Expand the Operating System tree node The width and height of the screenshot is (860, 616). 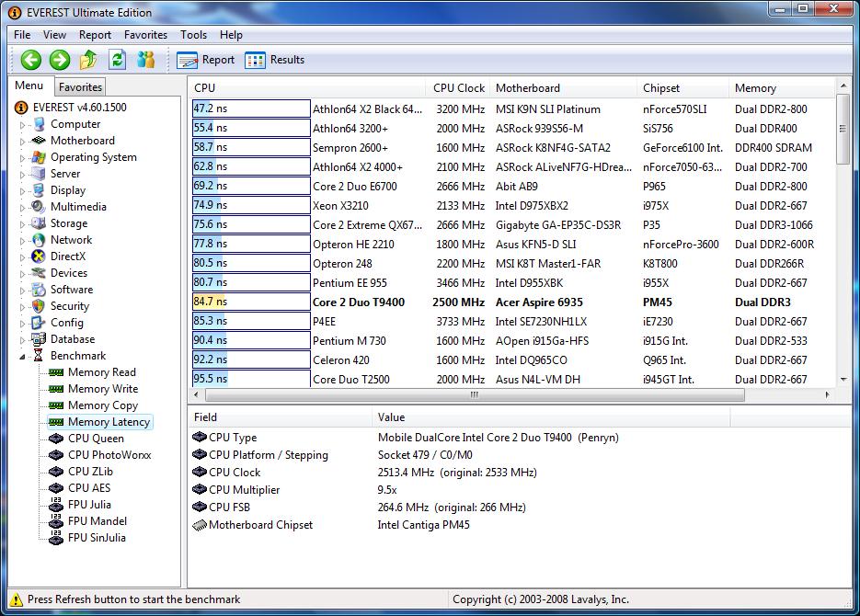22,158
